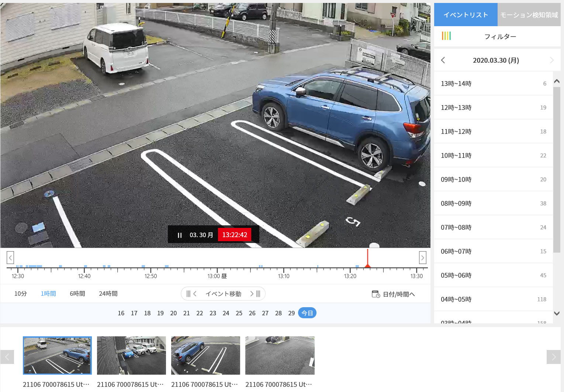
Task: Jump to the previous event
Action: (191, 294)
